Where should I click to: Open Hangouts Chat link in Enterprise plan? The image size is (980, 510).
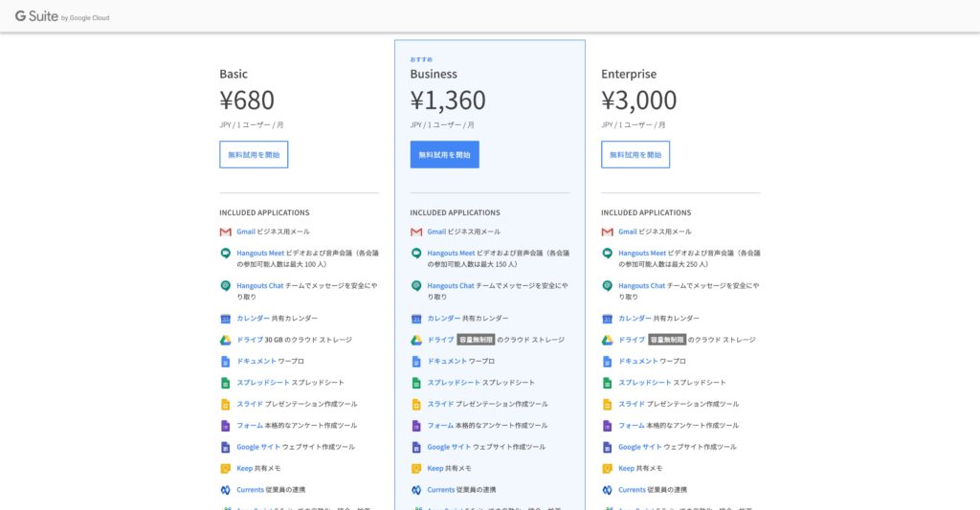point(642,286)
